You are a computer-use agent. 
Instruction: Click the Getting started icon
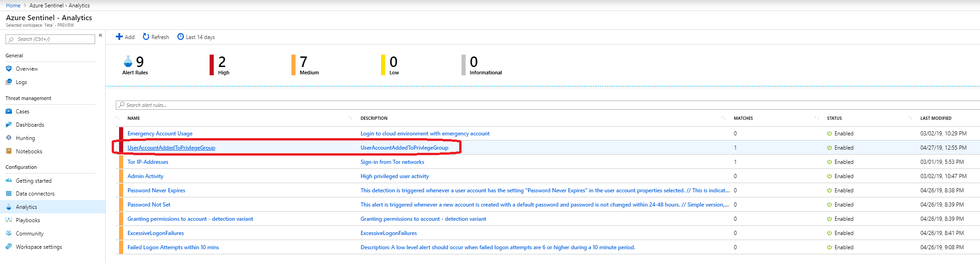click(x=9, y=180)
